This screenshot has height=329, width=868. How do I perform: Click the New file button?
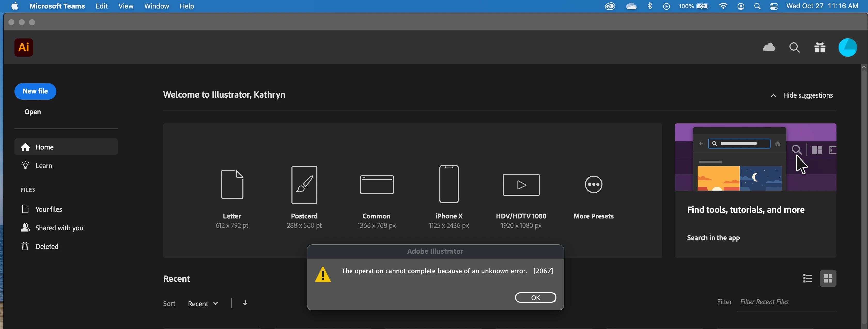pos(35,91)
